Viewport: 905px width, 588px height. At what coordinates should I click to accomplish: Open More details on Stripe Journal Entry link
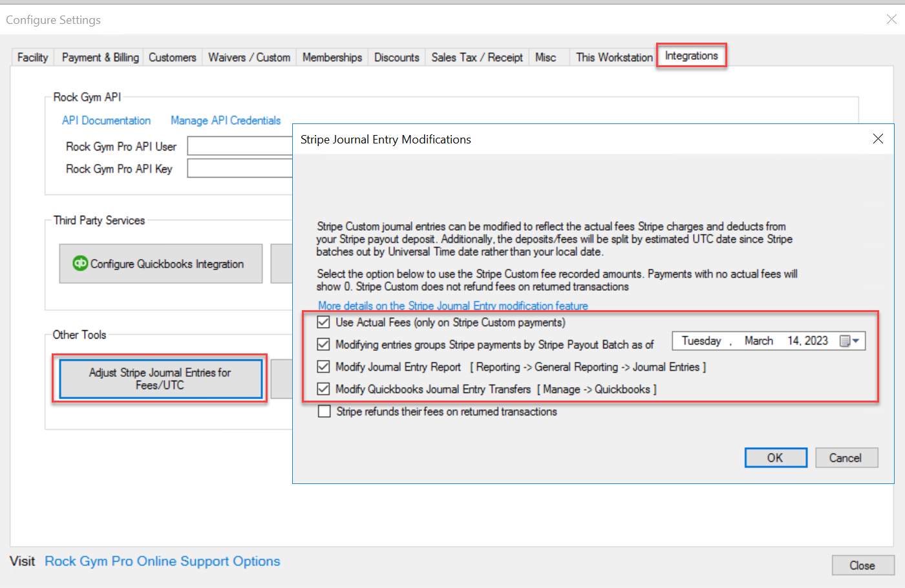pos(453,306)
